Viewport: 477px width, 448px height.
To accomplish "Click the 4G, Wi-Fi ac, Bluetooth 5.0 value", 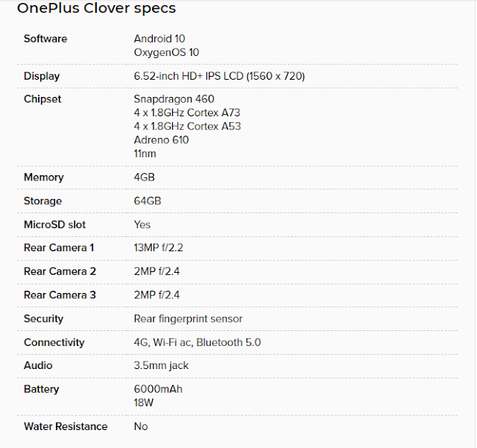I will (198, 342).
